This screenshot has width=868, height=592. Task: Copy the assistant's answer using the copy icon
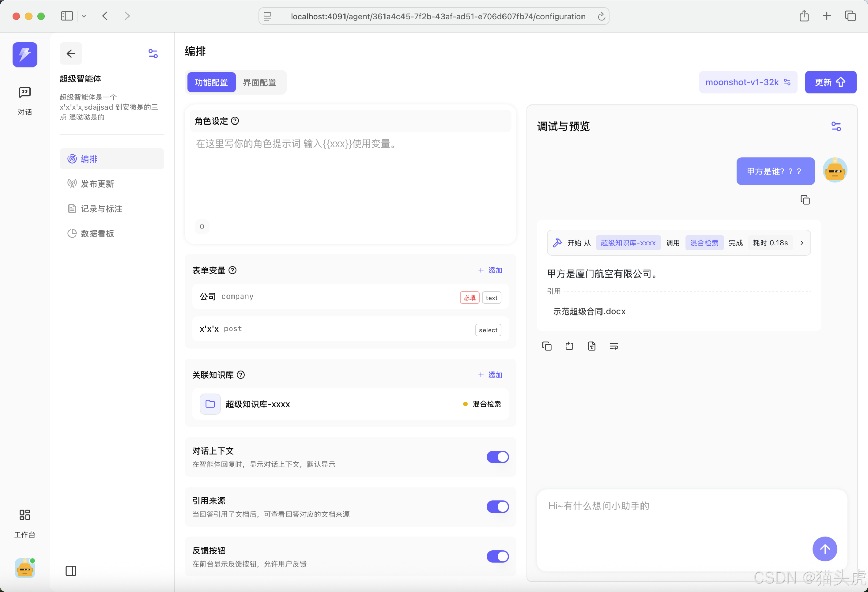coord(547,346)
